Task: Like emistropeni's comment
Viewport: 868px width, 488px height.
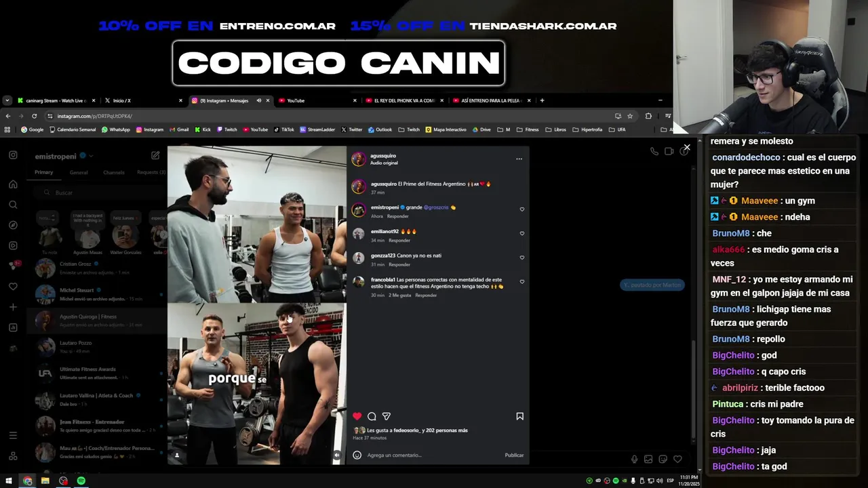Action: coord(521,209)
